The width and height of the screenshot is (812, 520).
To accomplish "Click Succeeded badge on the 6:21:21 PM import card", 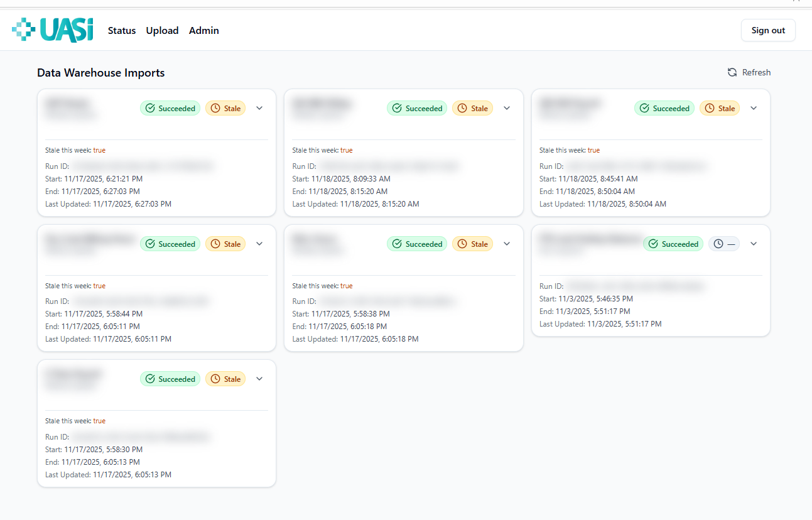I will pyautogui.click(x=170, y=109).
